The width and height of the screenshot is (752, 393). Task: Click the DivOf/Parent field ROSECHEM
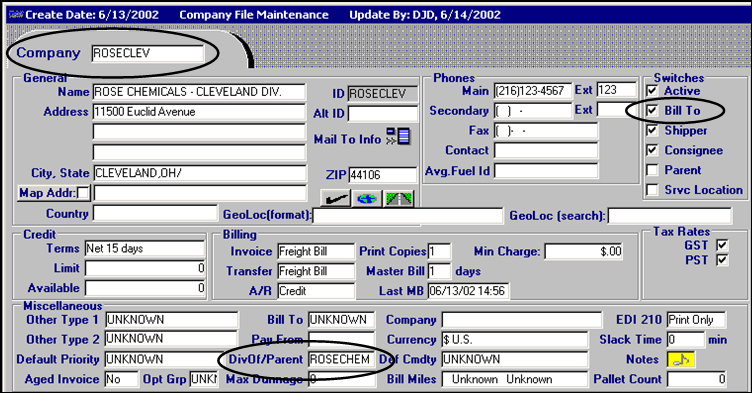click(x=341, y=359)
